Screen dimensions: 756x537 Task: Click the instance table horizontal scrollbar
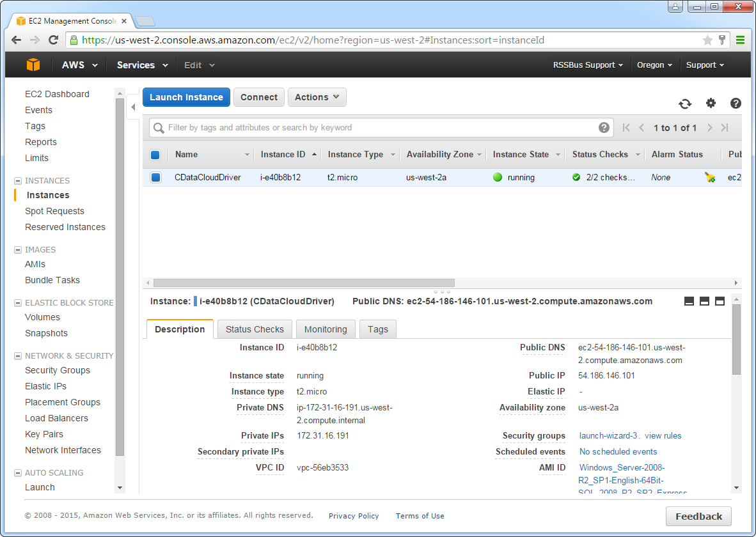[x=304, y=283]
